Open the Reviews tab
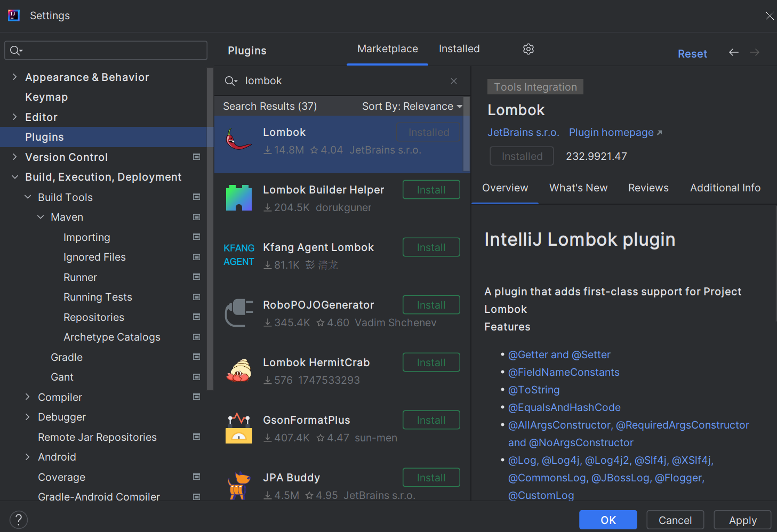Viewport: 777px width, 532px height. pos(648,188)
